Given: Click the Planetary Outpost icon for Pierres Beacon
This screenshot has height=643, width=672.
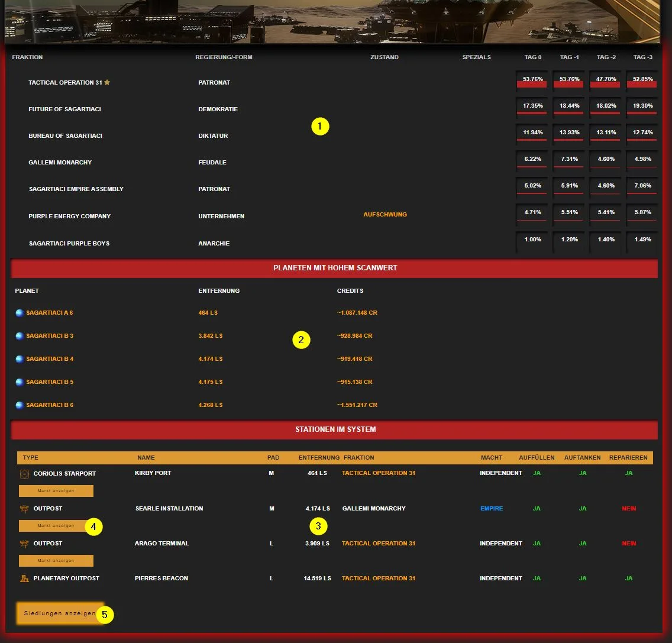Looking at the screenshot, I should point(24,579).
